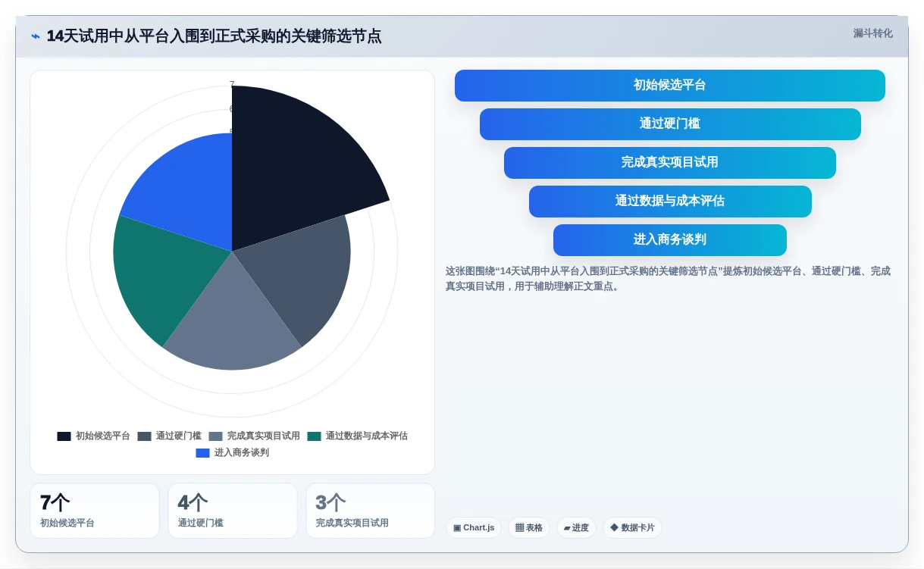The width and height of the screenshot is (924, 569).
Task: Click the 进入商务谈判 legend label text
Action: coord(242,453)
